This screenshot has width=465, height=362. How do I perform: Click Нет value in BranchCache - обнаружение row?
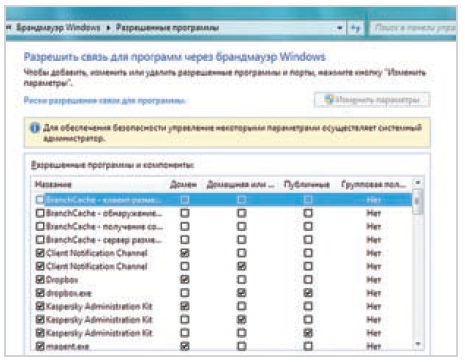click(373, 213)
